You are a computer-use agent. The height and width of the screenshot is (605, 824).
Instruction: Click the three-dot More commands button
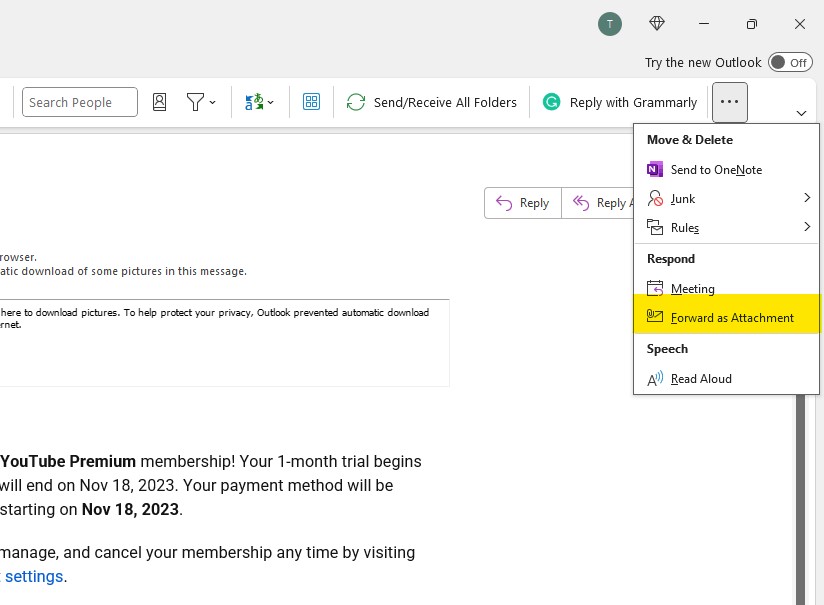(729, 102)
